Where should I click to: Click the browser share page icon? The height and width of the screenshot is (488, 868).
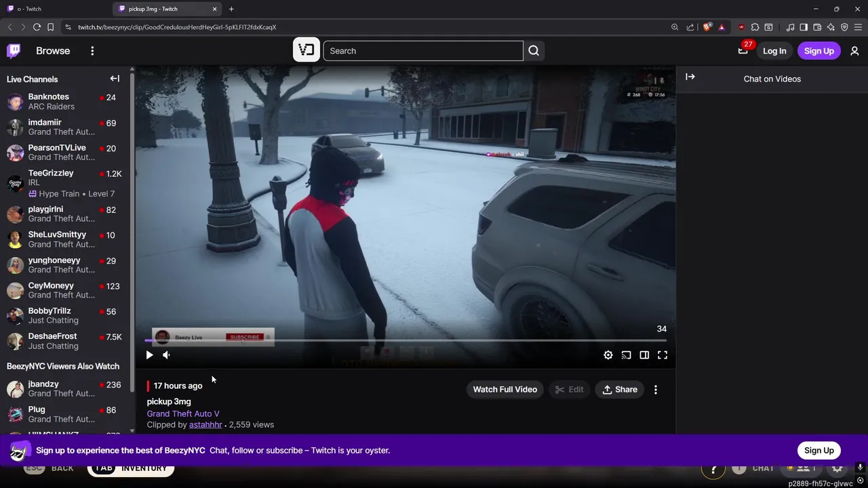(x=690, y=27)
